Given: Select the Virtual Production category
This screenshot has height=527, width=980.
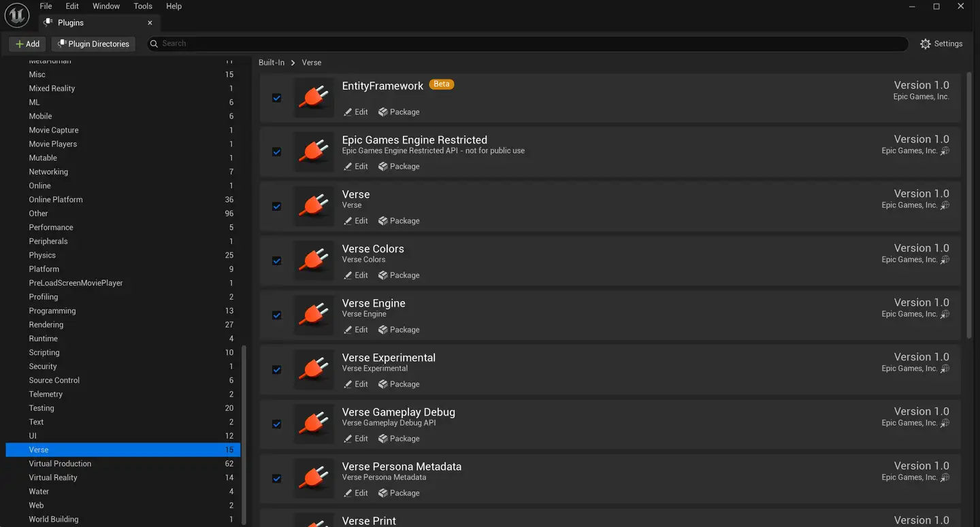Looking at the screenshot, I should [123, 464].
